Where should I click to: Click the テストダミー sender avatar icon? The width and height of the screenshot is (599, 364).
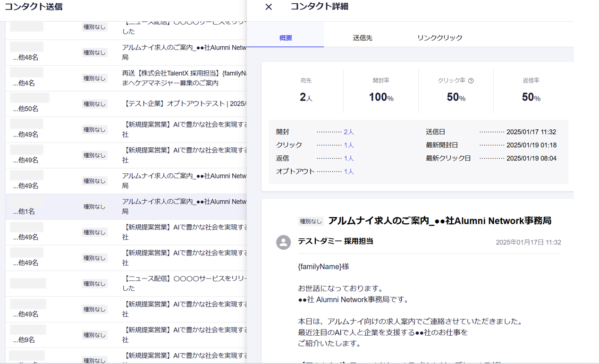coord(283,242)
